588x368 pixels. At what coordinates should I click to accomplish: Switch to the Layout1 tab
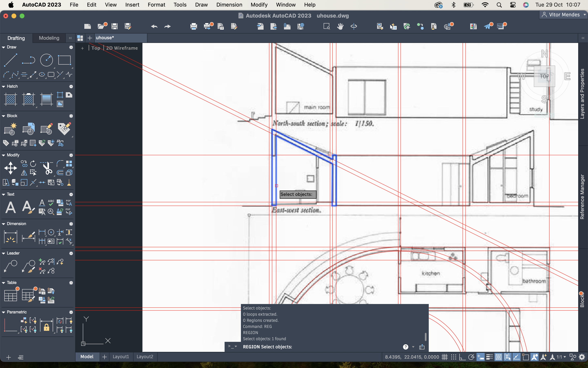click(121, 357)
